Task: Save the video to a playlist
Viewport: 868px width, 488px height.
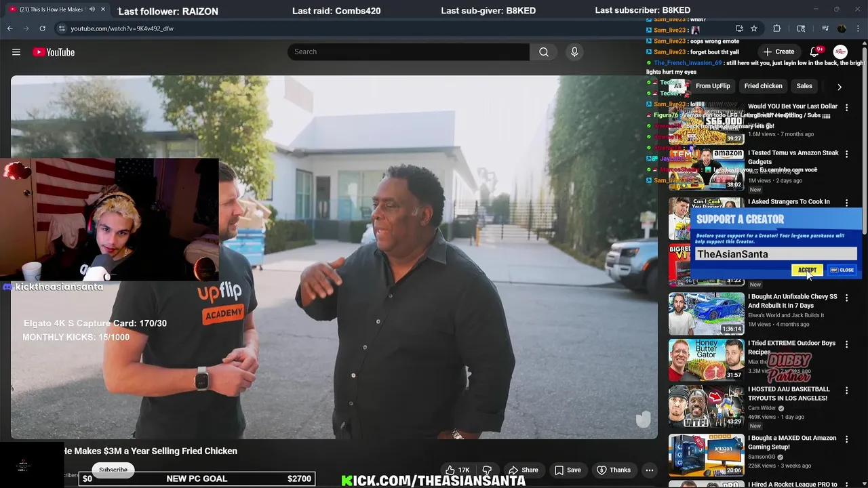Action: [568, 470]
